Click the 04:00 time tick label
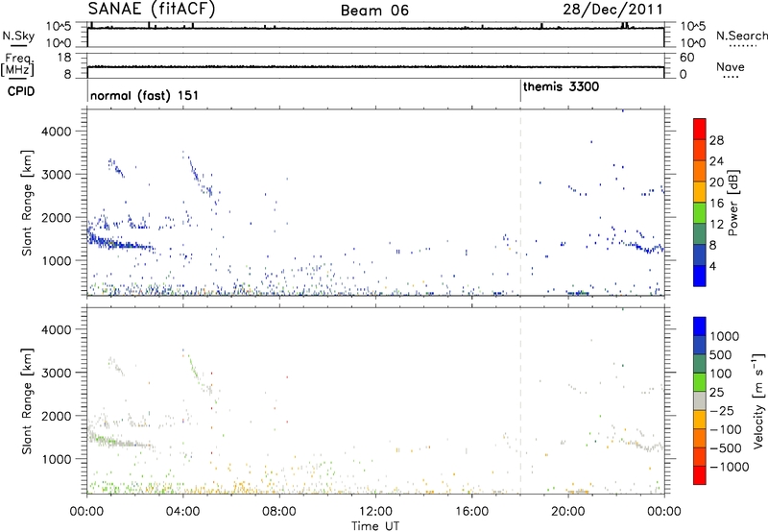 pos(182,512)
